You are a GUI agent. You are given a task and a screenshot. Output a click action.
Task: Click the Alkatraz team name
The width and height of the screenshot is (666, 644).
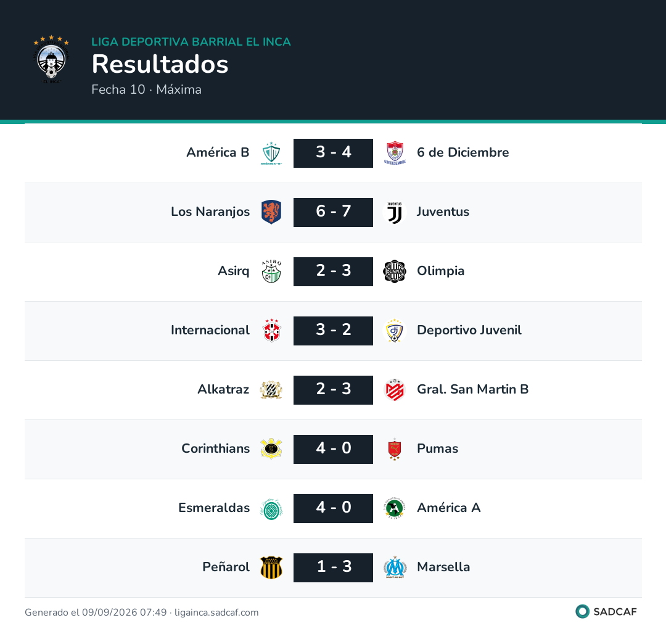pos(223,389)
